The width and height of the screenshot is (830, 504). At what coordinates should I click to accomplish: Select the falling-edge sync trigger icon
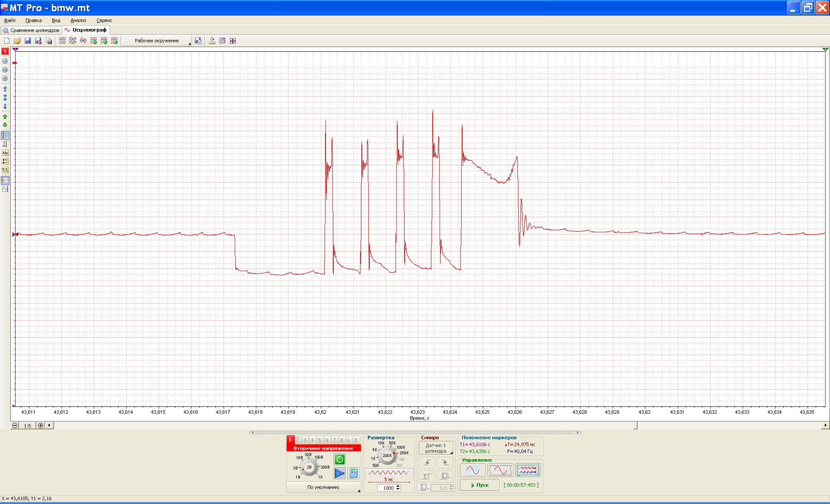pos(445,463)
